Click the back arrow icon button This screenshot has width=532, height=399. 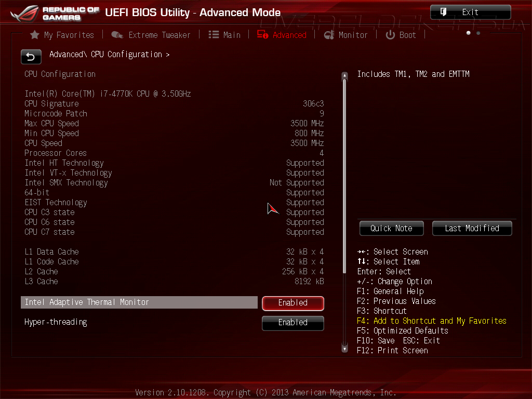(31, 57)
